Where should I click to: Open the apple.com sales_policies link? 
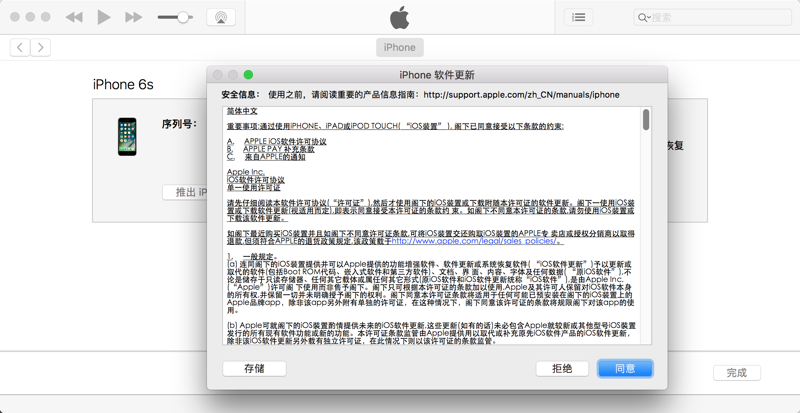point(476,241)
